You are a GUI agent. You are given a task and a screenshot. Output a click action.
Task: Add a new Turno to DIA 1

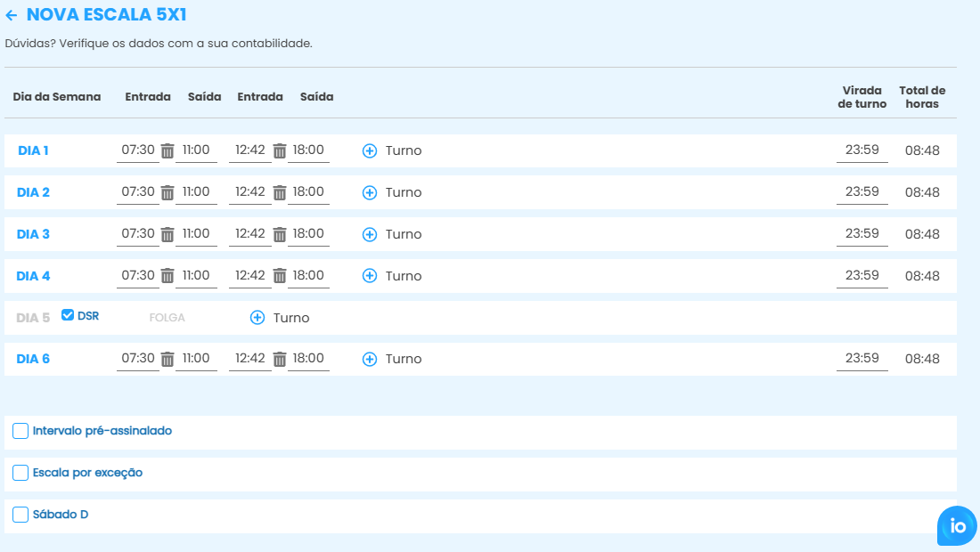(x=370, y=151)
